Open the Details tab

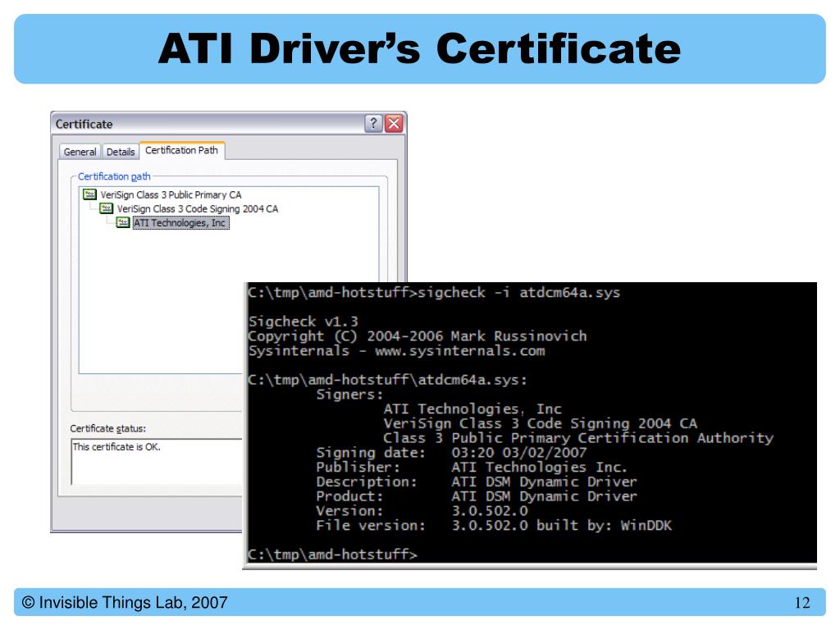click(x=121, y=152)
